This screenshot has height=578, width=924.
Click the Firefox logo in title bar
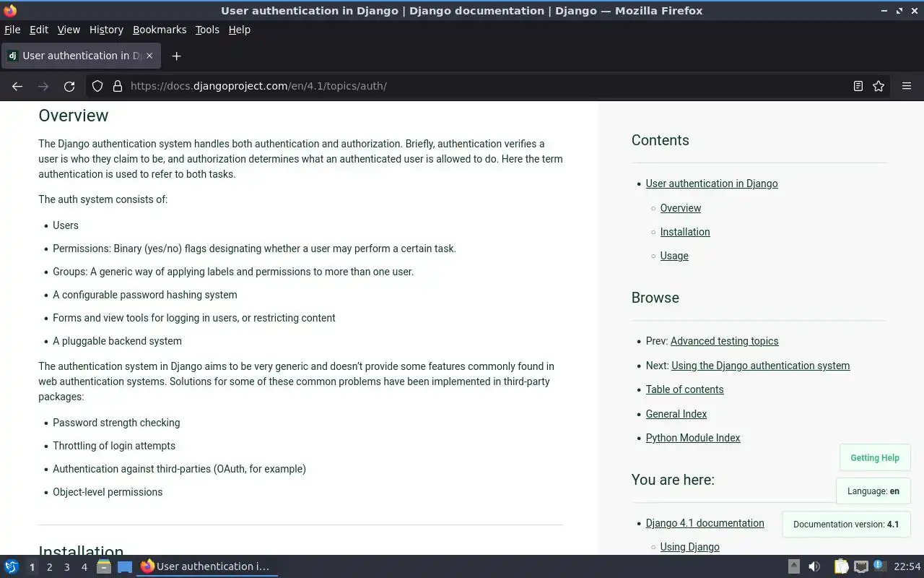click(10, 11)
